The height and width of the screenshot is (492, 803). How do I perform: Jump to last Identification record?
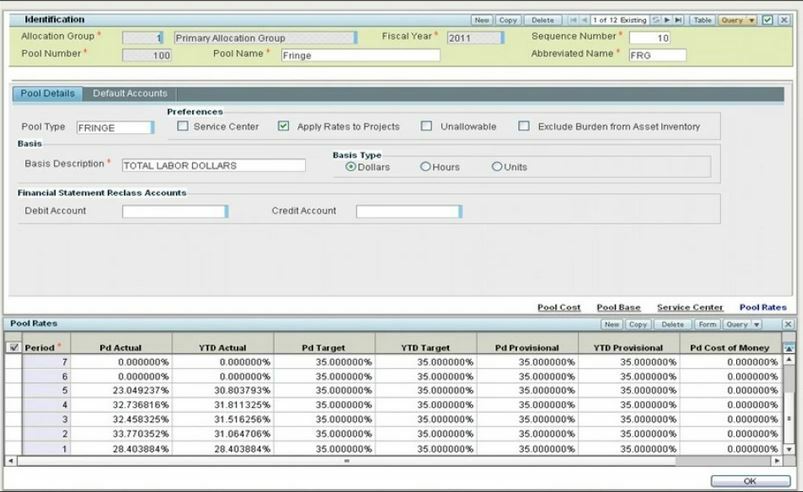pos(679,20)
